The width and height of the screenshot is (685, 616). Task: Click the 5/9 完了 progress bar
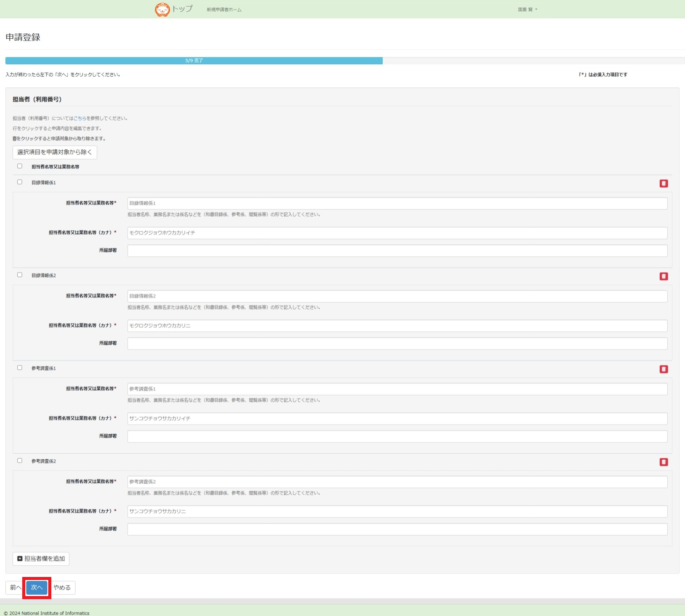click(194, 61)
